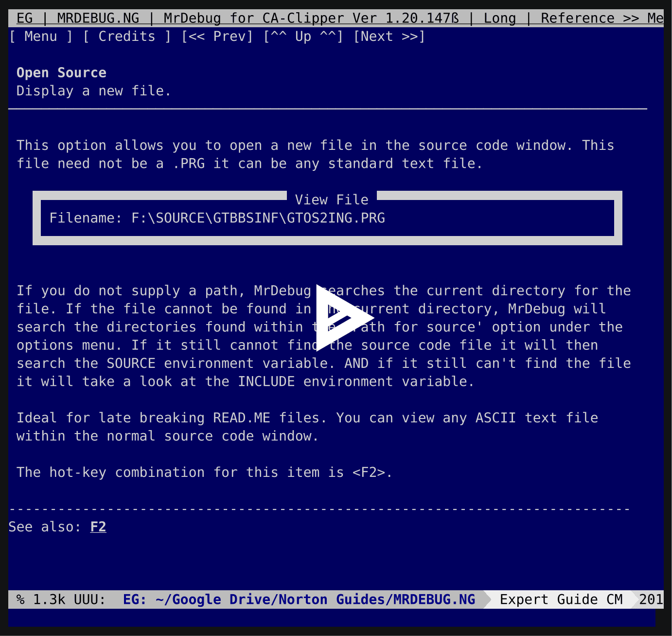Viewport: 672px width, 636px height.
Task: Follow the F2 see-also link
Action: pos(98,527)
